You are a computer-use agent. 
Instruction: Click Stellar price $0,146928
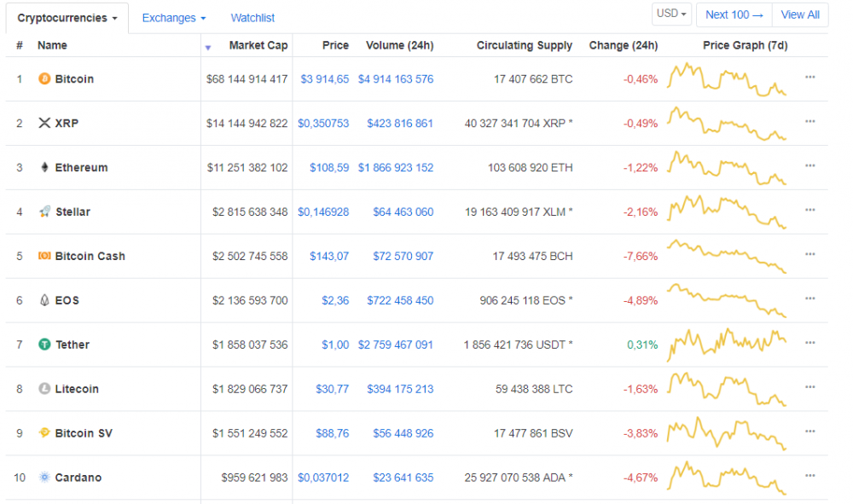tap(323, 212)
